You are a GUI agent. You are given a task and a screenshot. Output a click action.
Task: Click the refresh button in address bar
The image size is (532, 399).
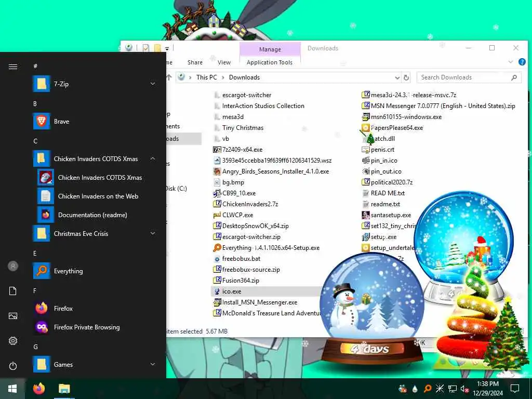coord(406,78)
